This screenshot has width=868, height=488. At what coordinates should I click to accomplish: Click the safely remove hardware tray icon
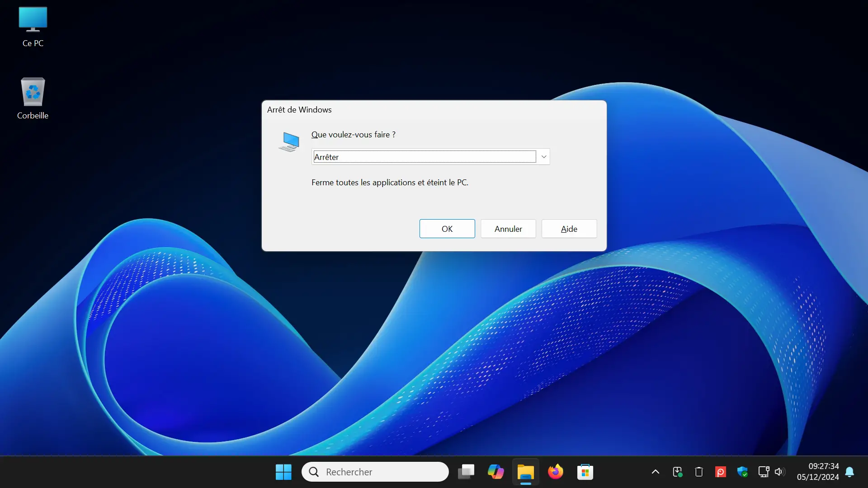(x=677, y=472)
